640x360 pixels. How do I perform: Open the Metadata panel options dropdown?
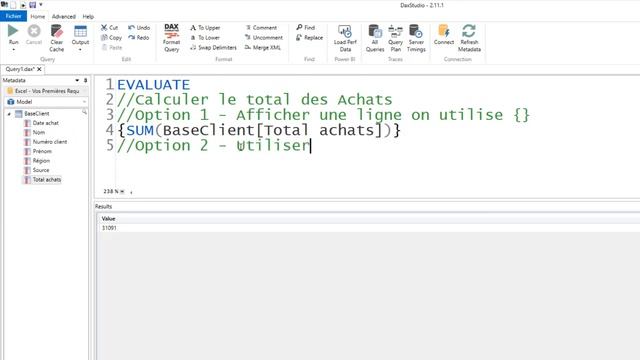77,80
